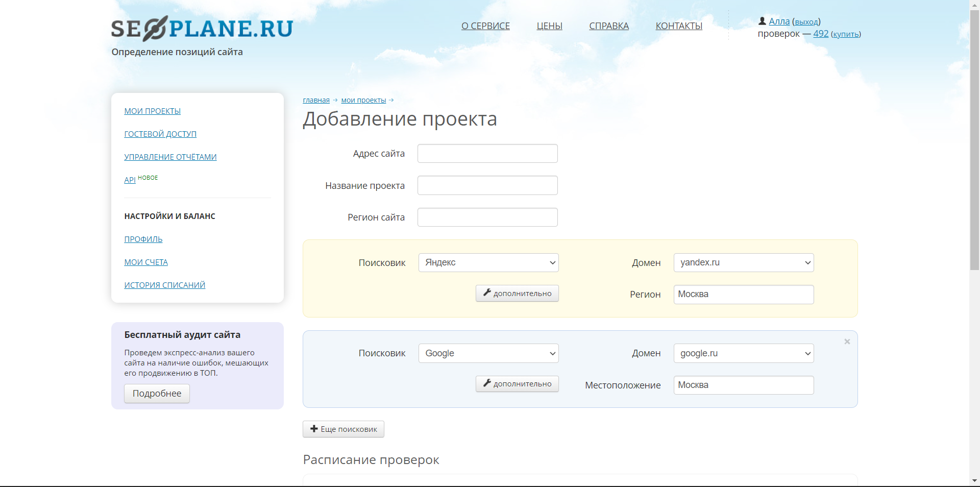
Task: Open the Google search engine dropdown
Action: coord(488,353)
